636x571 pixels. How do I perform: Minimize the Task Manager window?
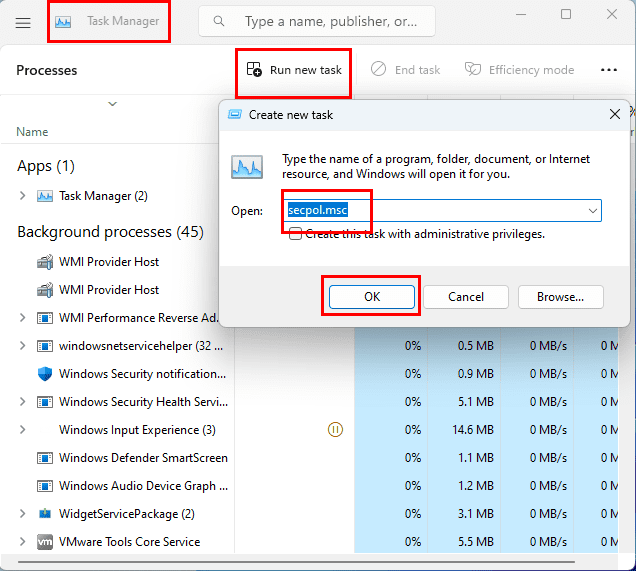[x=521, y=15]
